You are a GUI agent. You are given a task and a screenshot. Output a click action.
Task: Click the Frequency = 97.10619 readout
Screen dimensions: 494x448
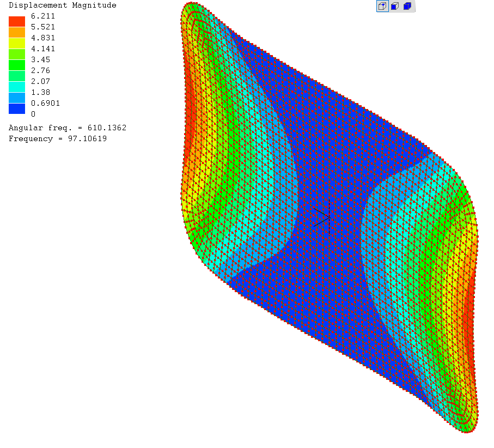click(x=58, y=139)
